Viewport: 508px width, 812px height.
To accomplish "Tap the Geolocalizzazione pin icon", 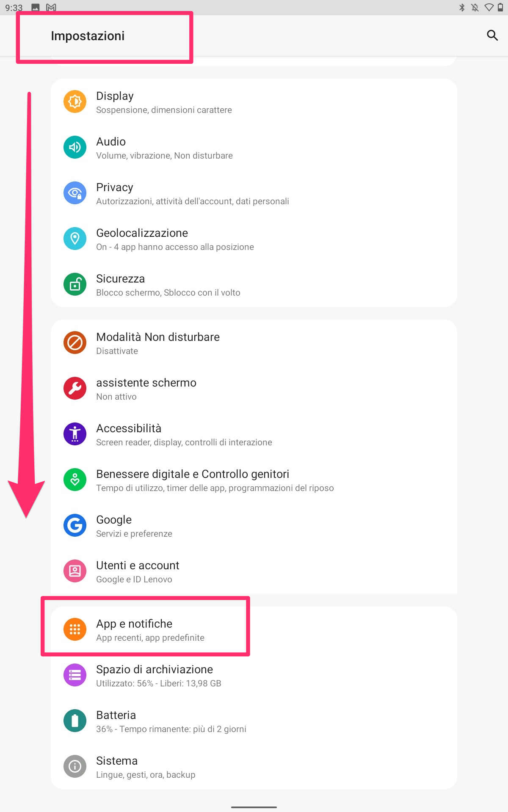I will pos(75,239).
